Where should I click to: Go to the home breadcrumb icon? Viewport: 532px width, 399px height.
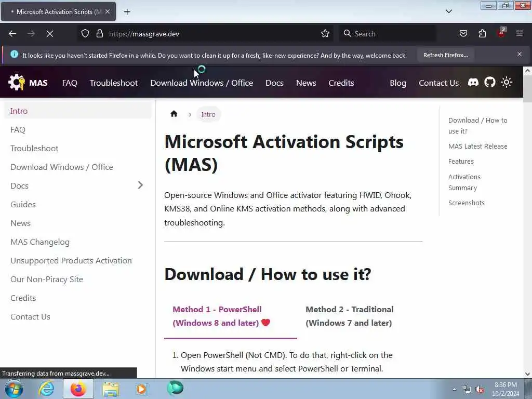(x=174, y=114)
